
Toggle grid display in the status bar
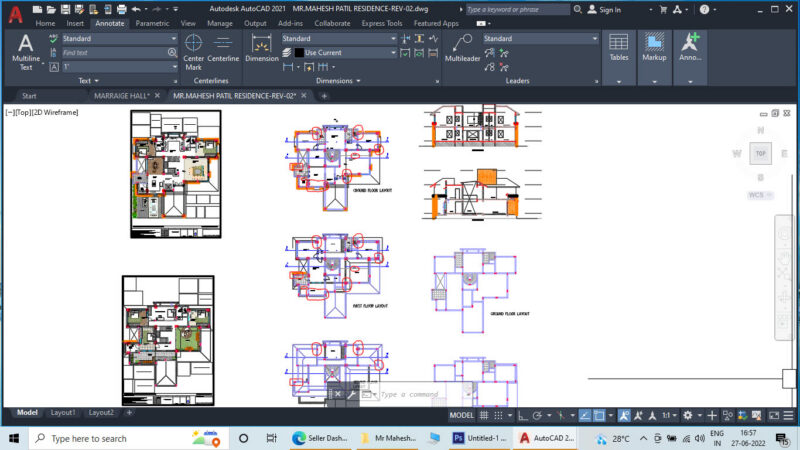coord(484,416)
